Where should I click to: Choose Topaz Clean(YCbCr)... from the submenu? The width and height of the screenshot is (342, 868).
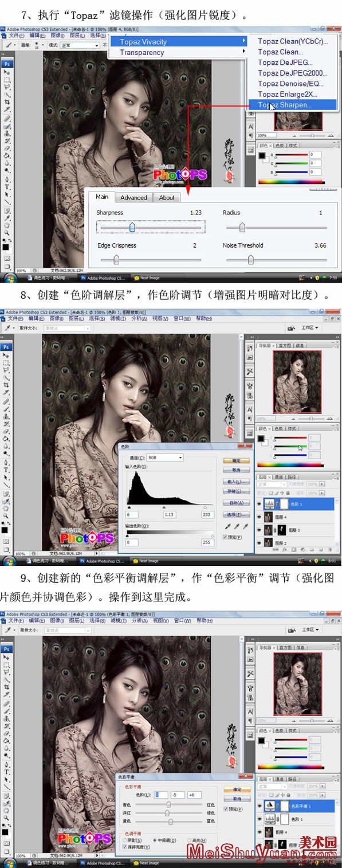292,41
